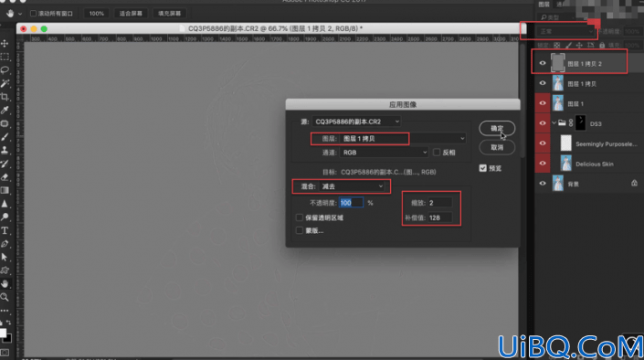This screenshot has height=360, width=644.
Task: Click the 填充屏幕 button
Action: (x=169, y=14)
